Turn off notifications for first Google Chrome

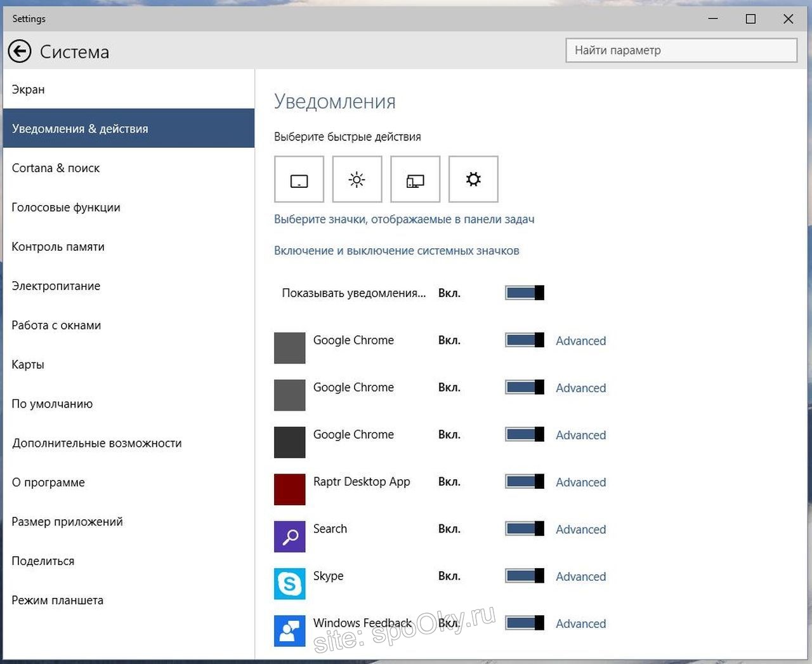coord(525,340)
